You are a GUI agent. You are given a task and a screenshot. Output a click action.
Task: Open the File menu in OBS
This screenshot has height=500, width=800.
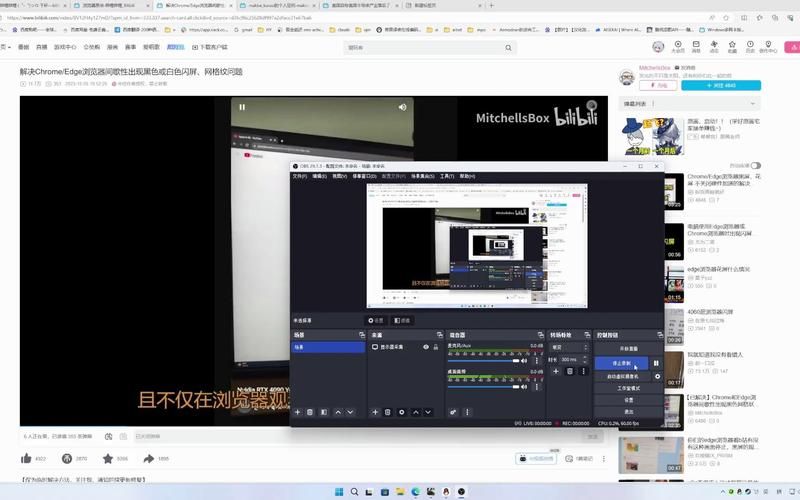[x=299, y=176]
